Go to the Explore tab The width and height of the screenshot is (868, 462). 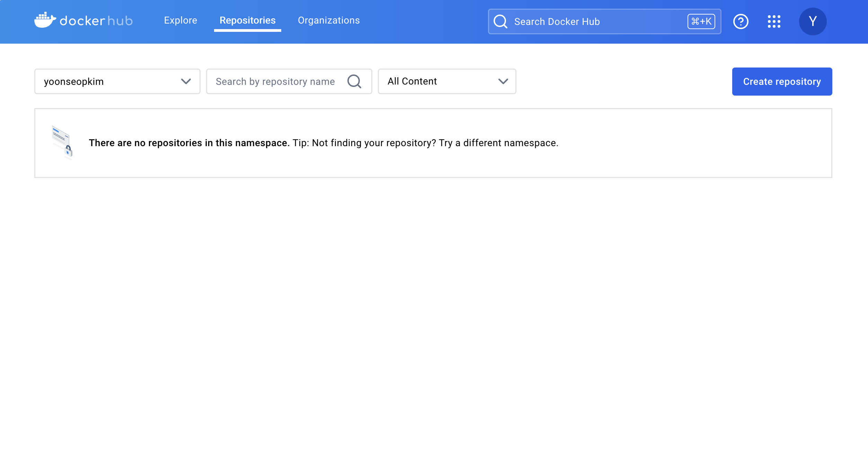(180, 20)
